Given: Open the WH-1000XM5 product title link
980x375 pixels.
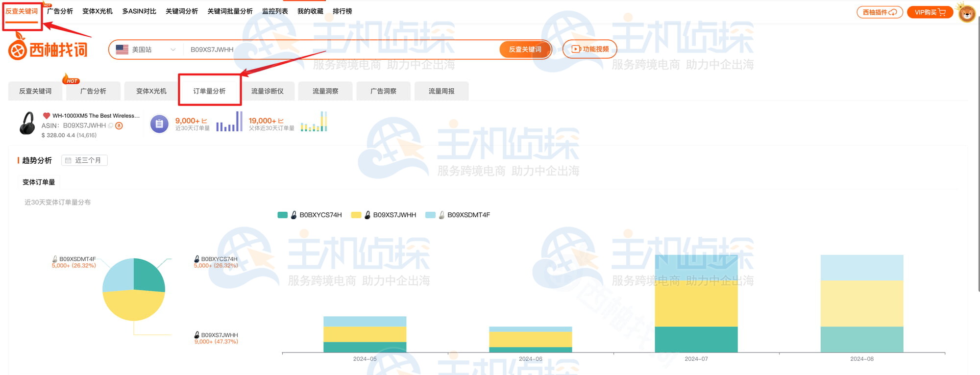Looking at the screenshot, I should (x=96, y=116).
